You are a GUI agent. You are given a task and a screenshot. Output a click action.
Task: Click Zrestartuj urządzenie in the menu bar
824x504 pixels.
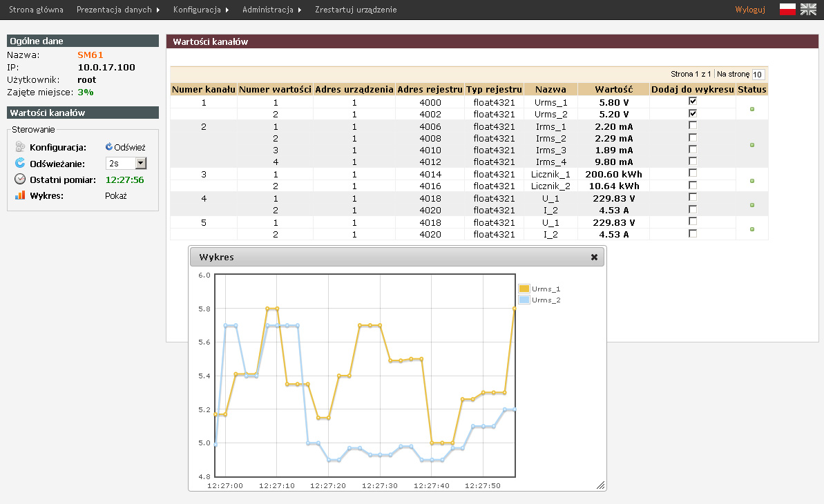click(356, 10)
